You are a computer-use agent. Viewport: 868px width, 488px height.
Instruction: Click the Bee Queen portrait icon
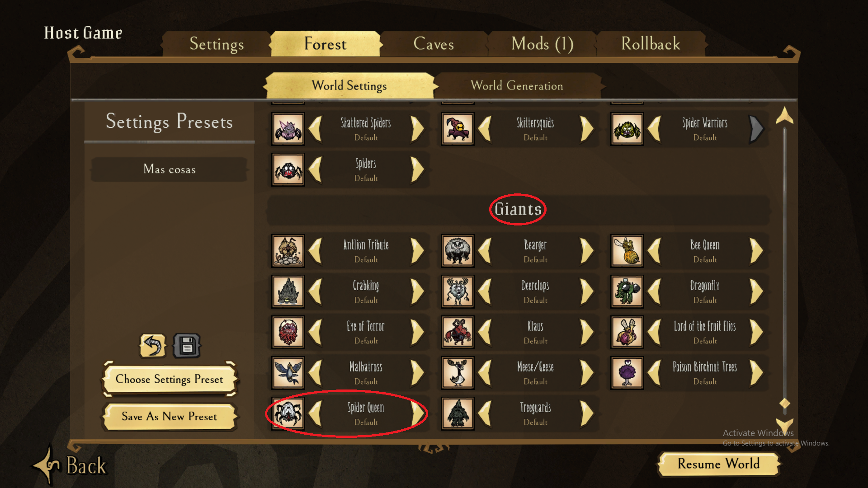coord(627,251)
